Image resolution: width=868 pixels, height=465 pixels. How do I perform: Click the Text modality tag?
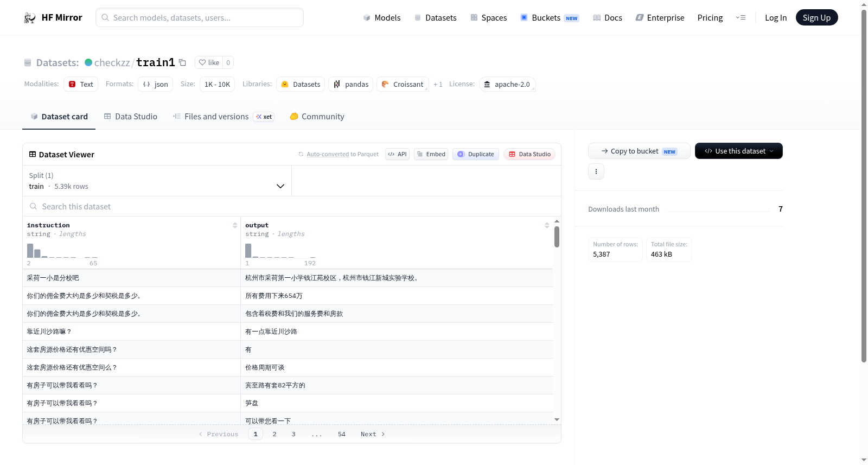81,84
